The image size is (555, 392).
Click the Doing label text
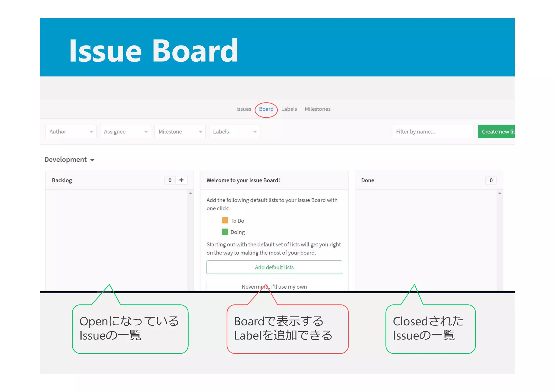237,232
